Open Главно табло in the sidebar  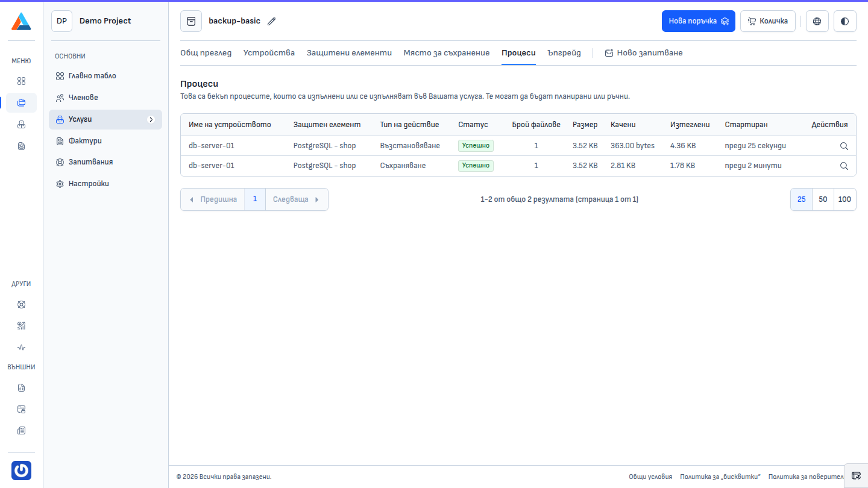pyautogui.click(x=105, y=76)
